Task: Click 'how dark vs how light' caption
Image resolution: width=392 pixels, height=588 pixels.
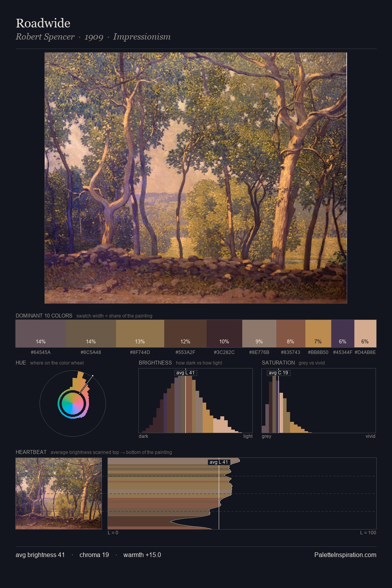Action: coord(199,363)
